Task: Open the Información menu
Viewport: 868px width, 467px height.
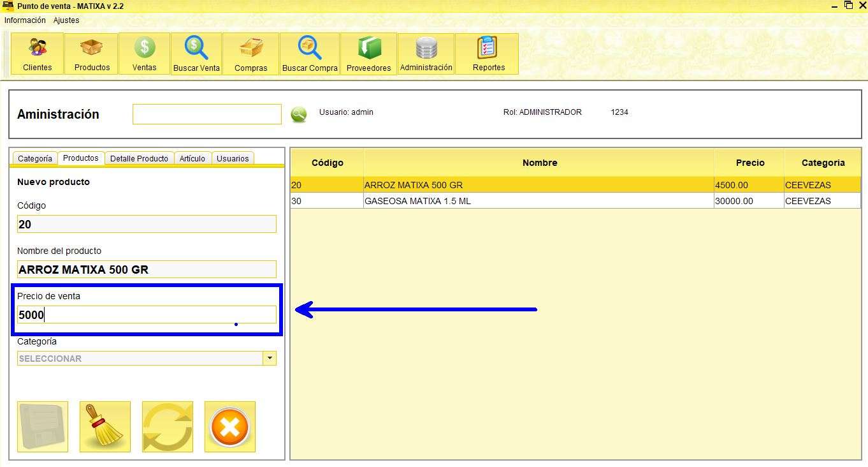Action: (25, 20)
